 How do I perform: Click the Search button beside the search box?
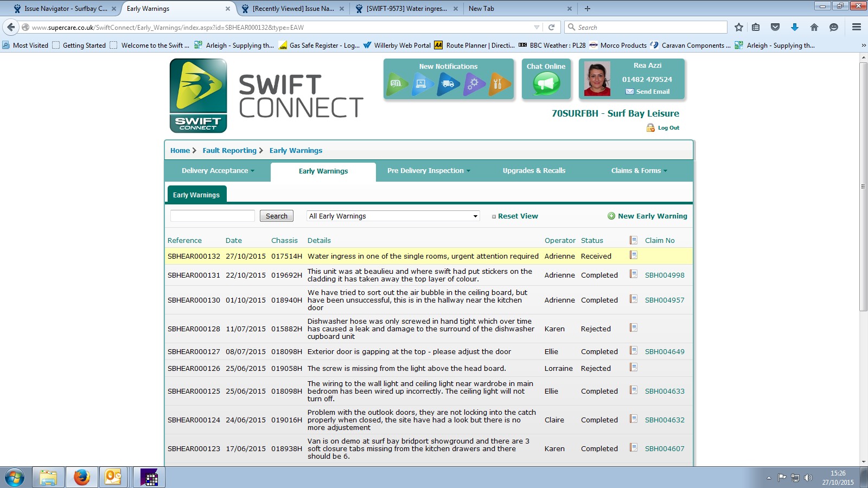[276, 216]
